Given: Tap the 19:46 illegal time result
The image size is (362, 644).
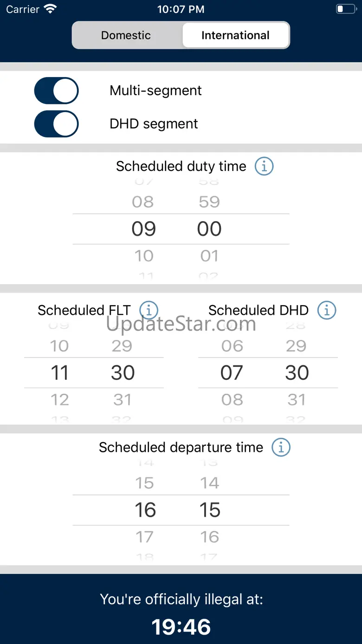Looking at the screenshot, I should tap(181, 627).
